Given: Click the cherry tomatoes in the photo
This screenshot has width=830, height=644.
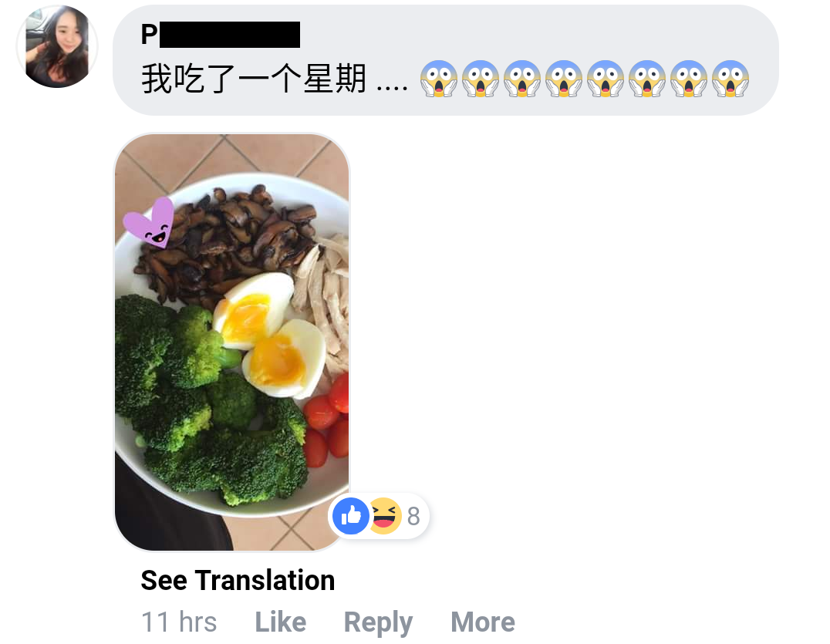Looking at the screenshot, I should (326, 421).
